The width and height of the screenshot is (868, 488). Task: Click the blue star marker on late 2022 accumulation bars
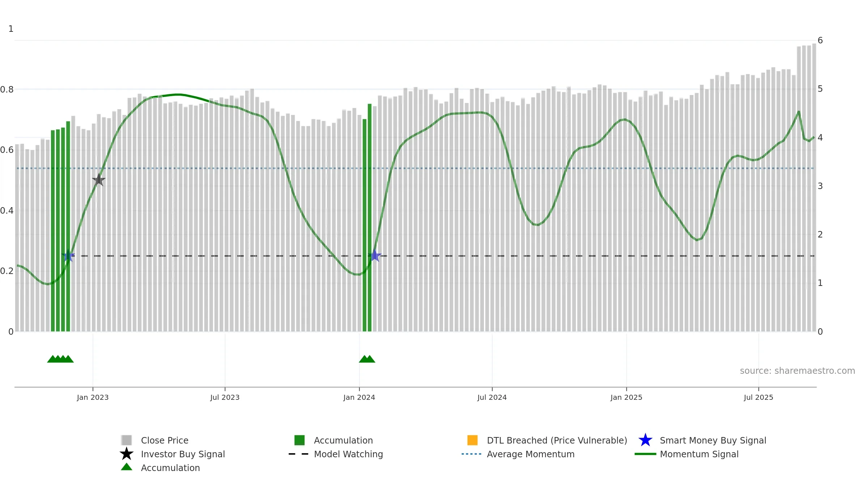point(68,256)
